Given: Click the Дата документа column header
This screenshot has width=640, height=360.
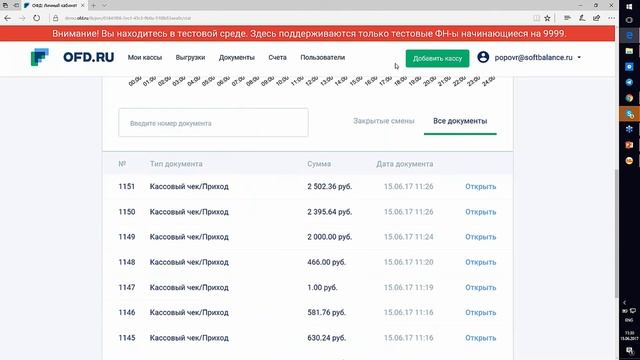Looking at the screenshot, I should pos(404,164).
